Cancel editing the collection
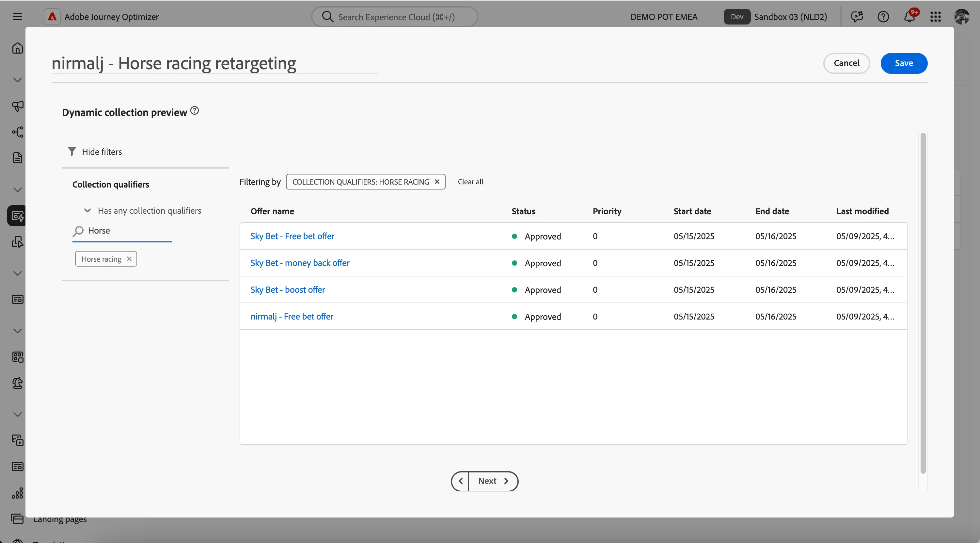 (846, 63)
